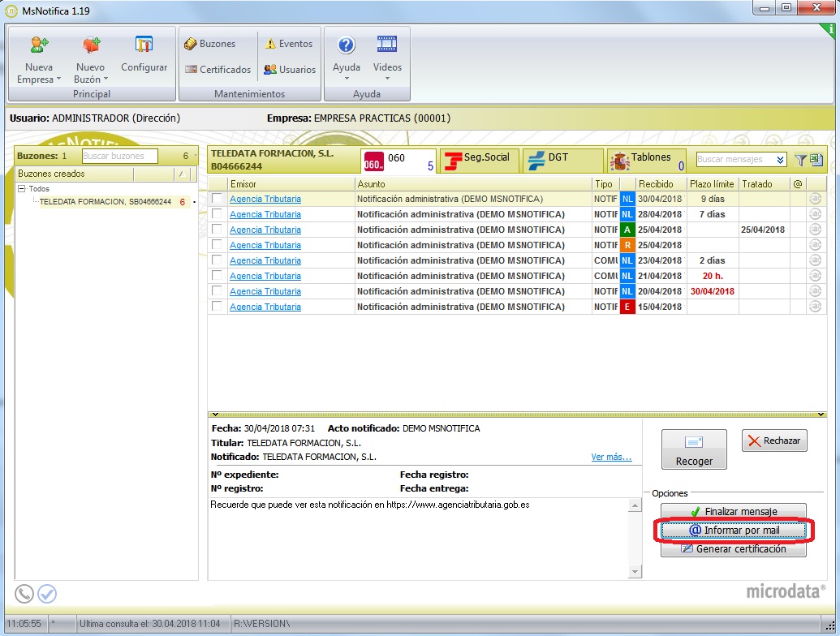Viewport: 840px width, 636px height.
Task: Expand the Nuevo Buzón dropdown arrow
Action: pyautogui.click(x=106, y=79)
